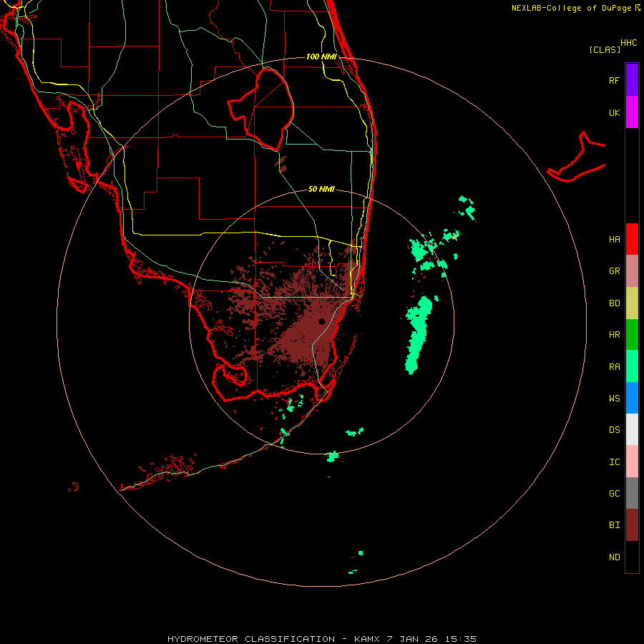Click the RA light green legend swatch

tap(632, 366)
